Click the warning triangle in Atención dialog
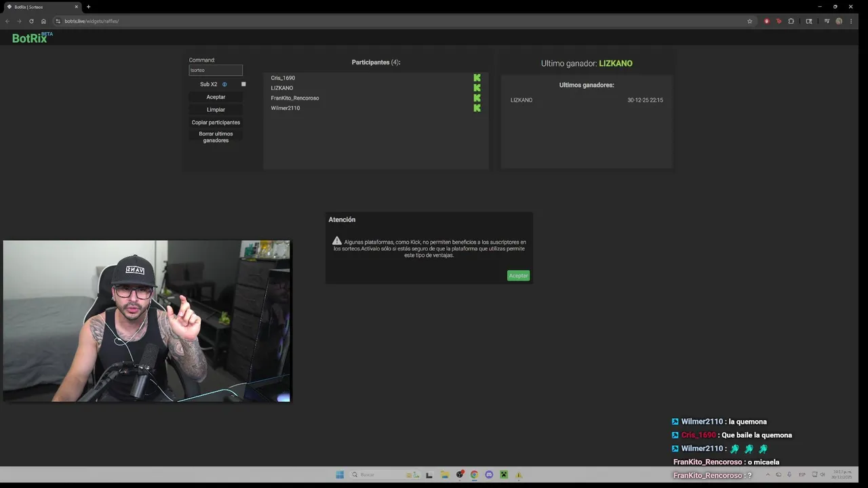The height and width of the screenshot is (488, 868). (x=337, y=241)
